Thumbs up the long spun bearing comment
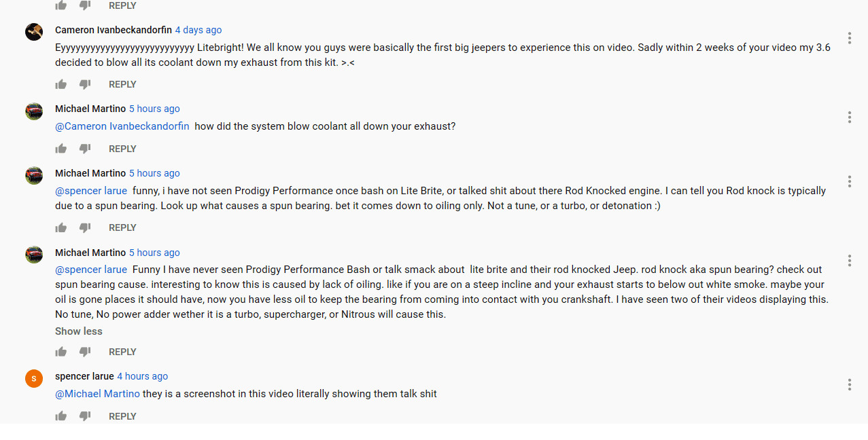This screenshot has width=868, height=440. (x=61, y=352)
